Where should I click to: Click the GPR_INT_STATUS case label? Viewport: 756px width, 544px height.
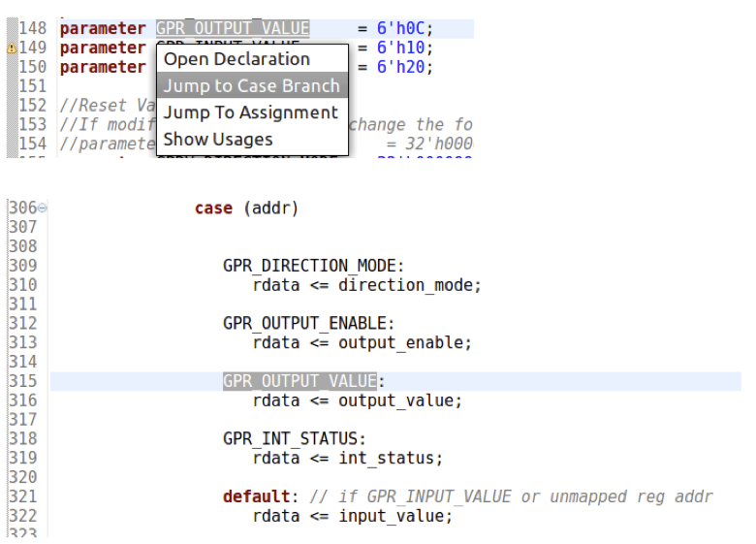tap(290, 438)
